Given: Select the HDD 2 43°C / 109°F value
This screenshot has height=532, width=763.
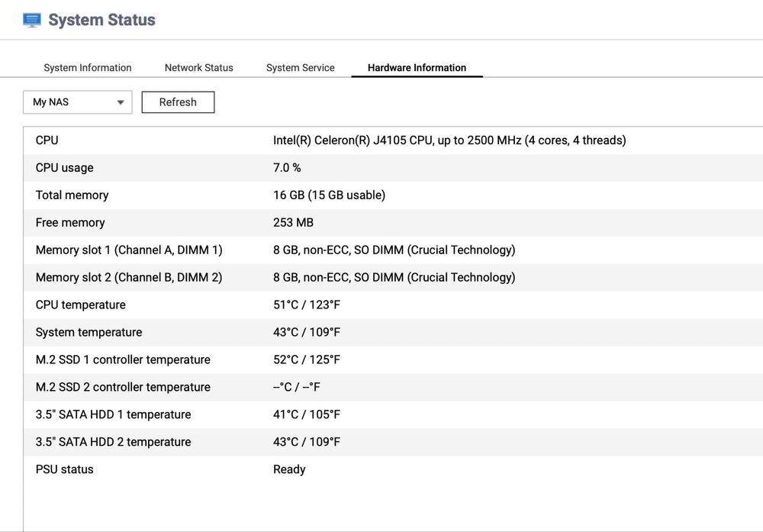Looking at the screenshot, I should [307, 442].
